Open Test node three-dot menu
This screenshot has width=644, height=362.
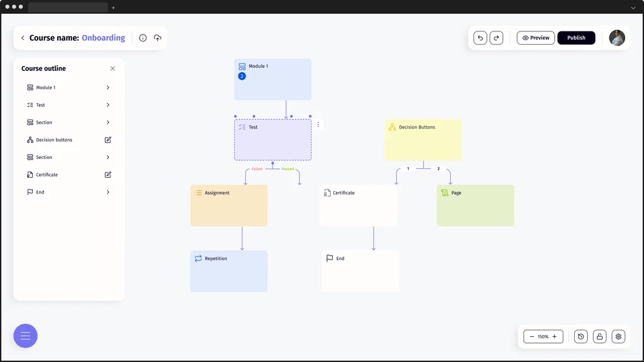[318, 124]
